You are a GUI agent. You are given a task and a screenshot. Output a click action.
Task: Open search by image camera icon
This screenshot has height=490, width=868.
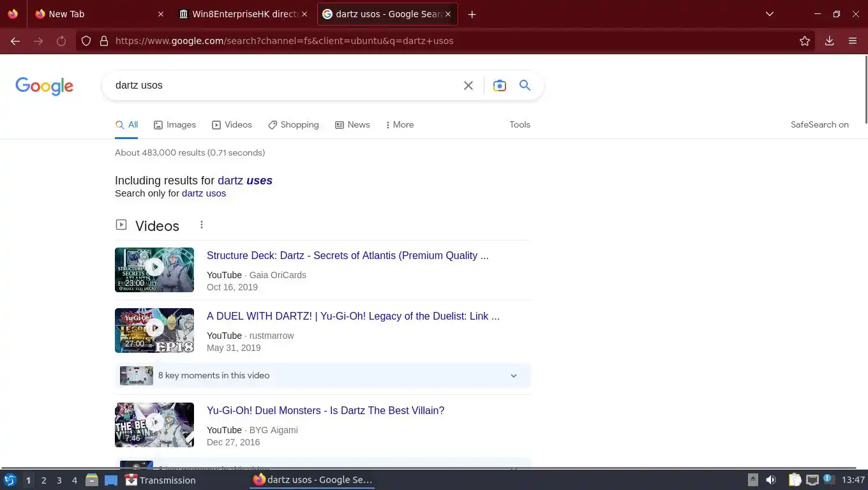point(500,85)
